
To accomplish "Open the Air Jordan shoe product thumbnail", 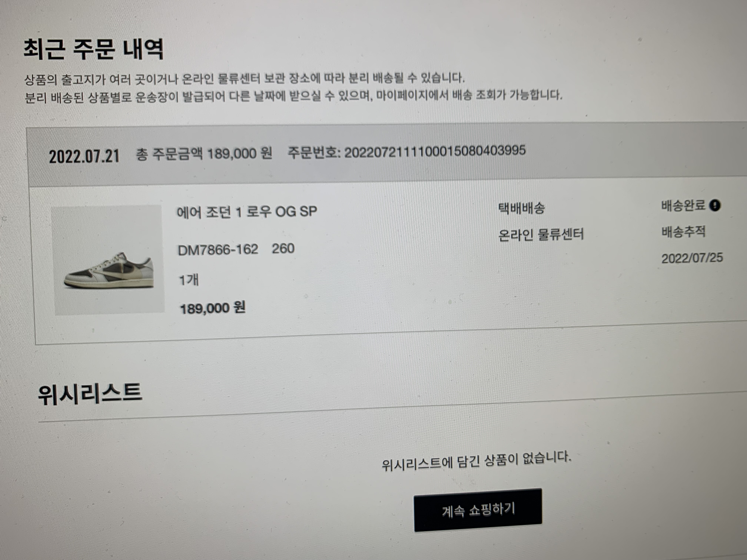I will point(108,260).
